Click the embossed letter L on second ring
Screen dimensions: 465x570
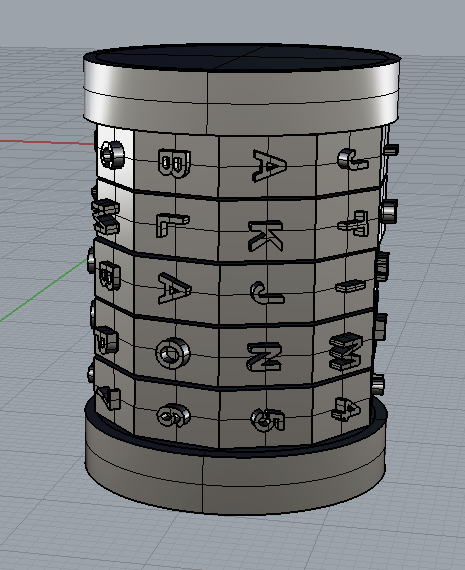[172, 225]
